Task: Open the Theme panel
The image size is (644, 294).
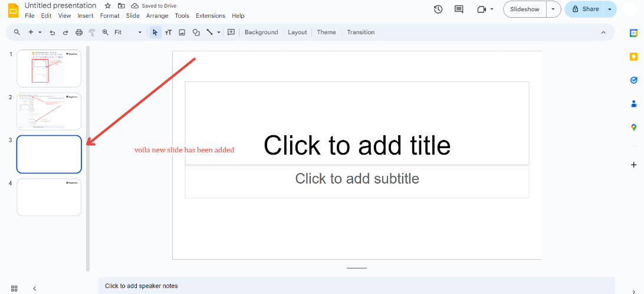Action: 327,32
